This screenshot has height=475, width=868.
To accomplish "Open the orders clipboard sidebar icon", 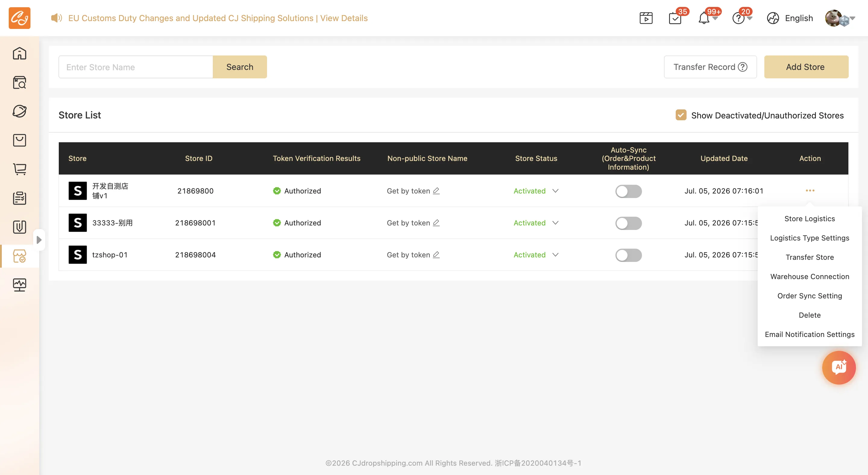I will point(20,198).
